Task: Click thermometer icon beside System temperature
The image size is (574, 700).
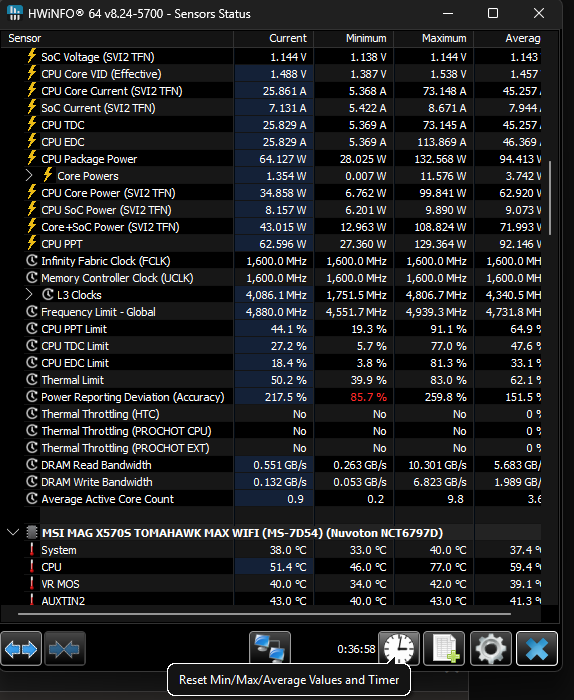Action: (x=32, y=550)
